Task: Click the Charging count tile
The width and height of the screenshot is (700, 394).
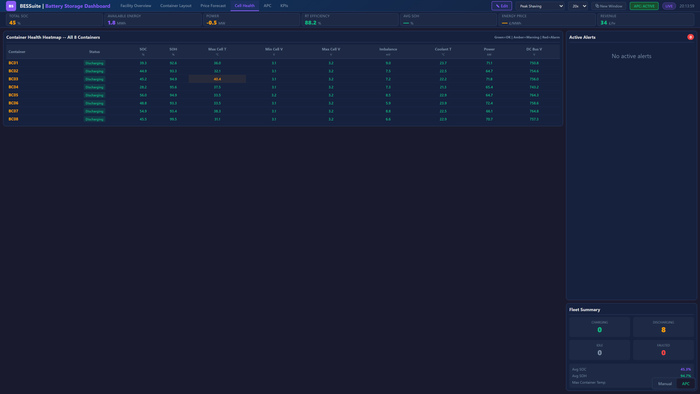Action: pos(600,327)
